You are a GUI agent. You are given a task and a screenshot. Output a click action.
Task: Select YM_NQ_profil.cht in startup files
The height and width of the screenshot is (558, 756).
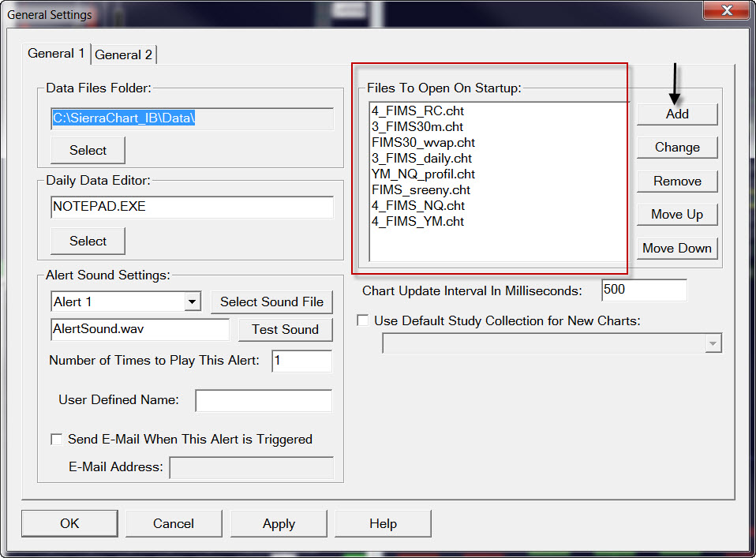[x=423, y=174]
